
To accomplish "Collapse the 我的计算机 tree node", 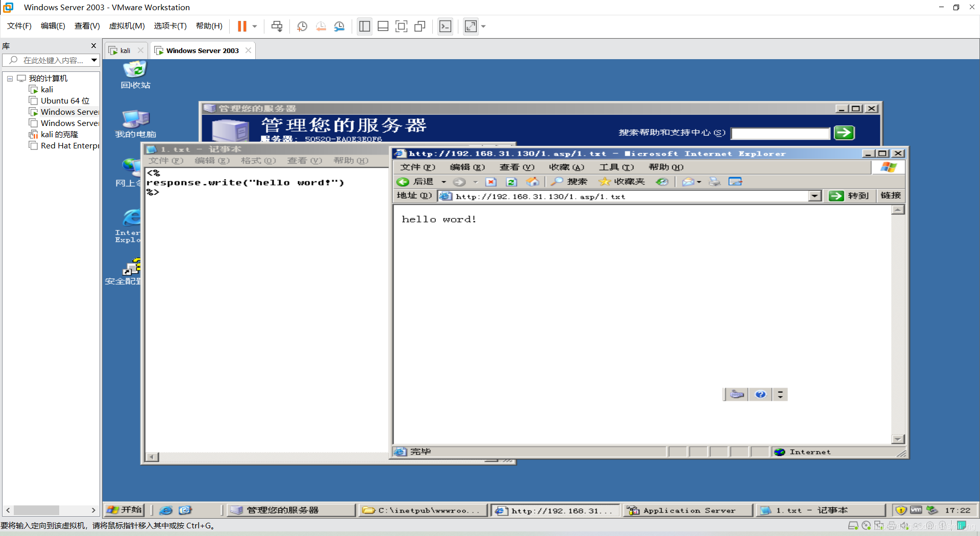I will 10,79.
